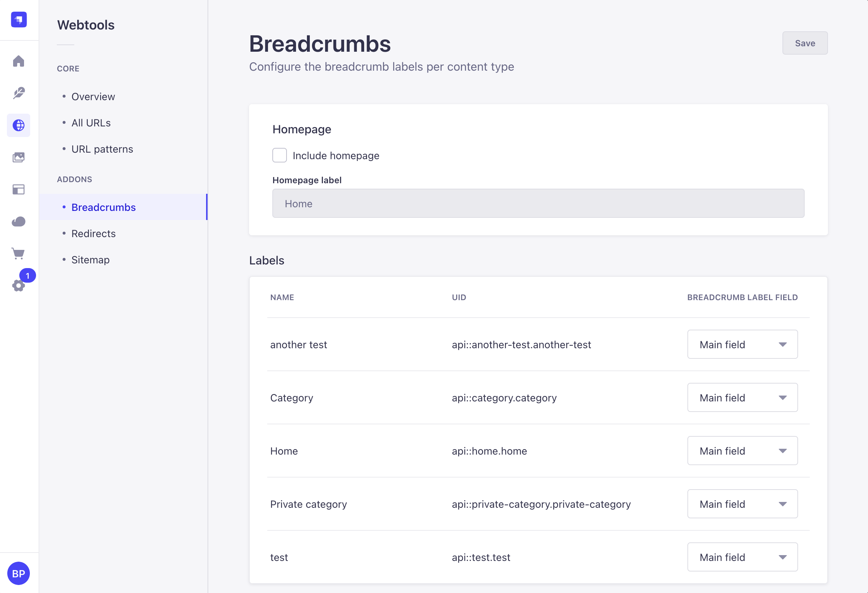Click the another test name cell
The height and width of the screenshot is (593, 868).
[299, 345]
